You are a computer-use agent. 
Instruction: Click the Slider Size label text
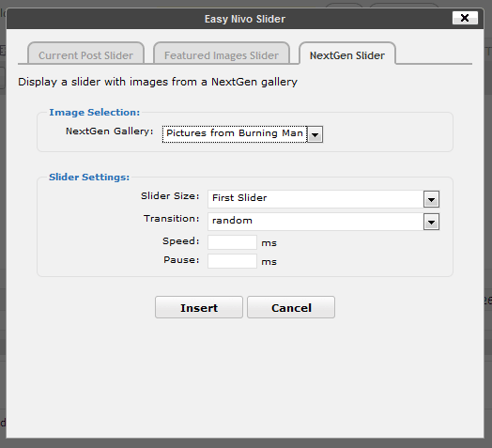pos(170,196)
